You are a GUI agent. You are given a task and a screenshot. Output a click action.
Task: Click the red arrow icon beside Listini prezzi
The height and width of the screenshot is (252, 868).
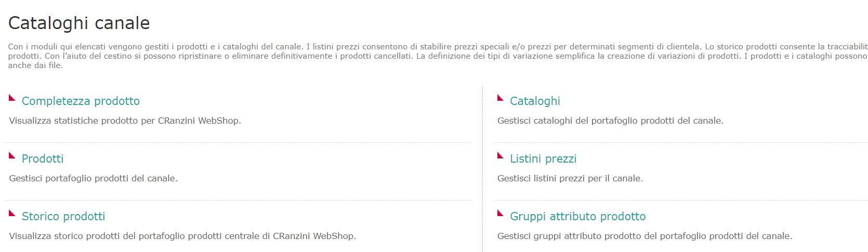tap(501, 155)
